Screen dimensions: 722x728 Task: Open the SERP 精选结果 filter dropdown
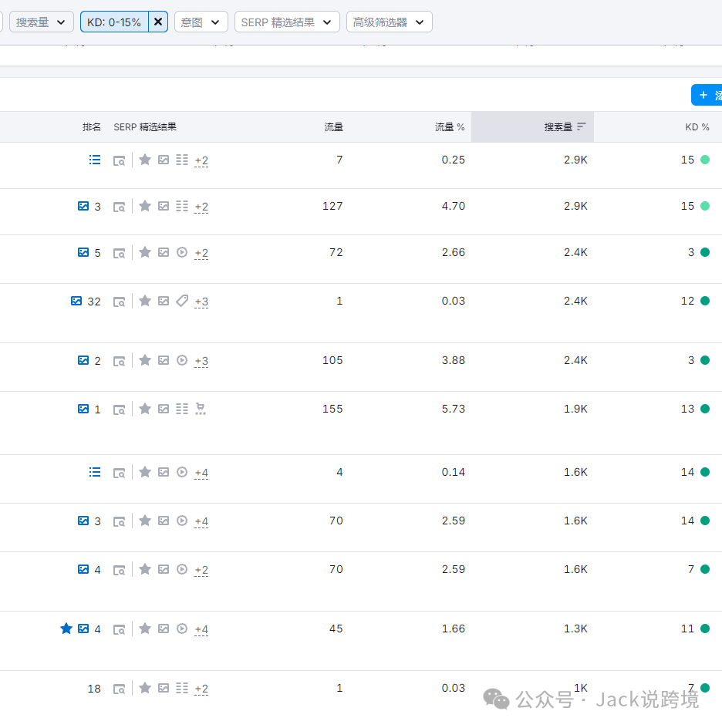click(x=287, y=22)
